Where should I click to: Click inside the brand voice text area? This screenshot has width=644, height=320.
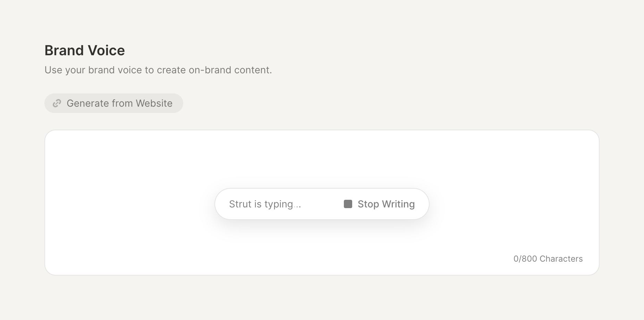139,167
